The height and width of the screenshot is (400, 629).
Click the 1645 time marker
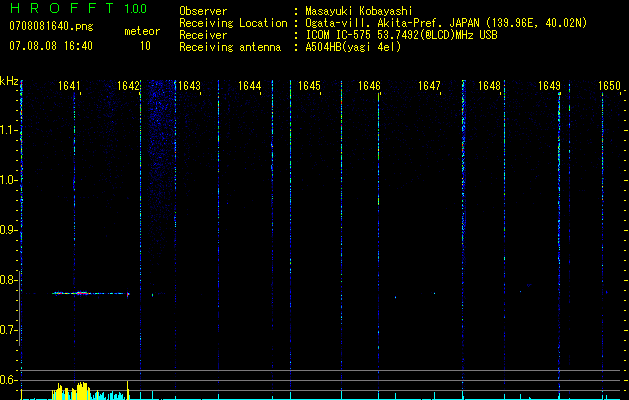(x=309, y=86)
